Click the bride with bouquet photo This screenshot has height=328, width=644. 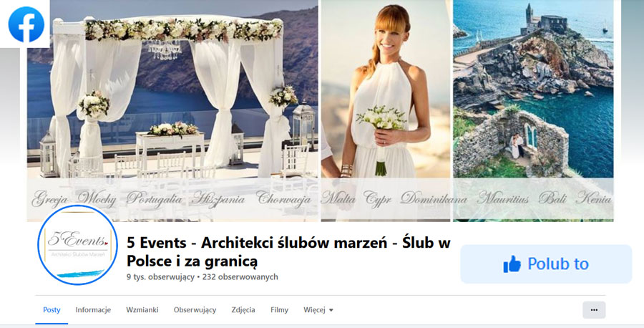click(386, 110)
